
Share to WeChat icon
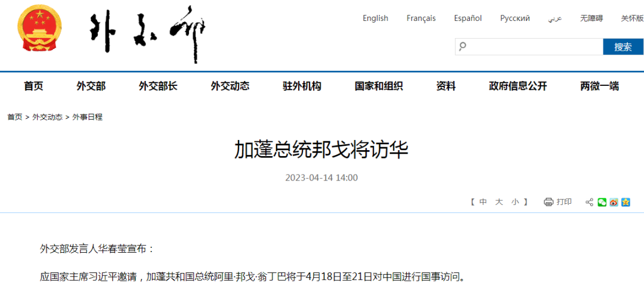(602, 202)
